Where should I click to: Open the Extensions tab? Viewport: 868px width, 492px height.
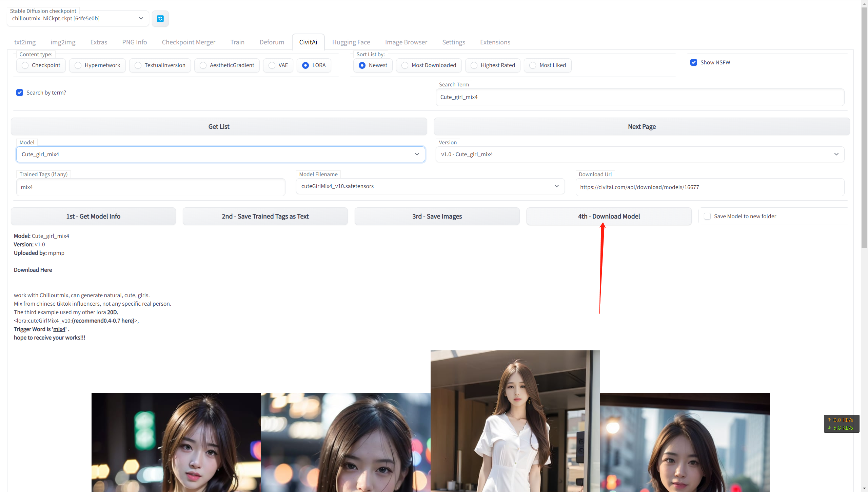point(495,42)
